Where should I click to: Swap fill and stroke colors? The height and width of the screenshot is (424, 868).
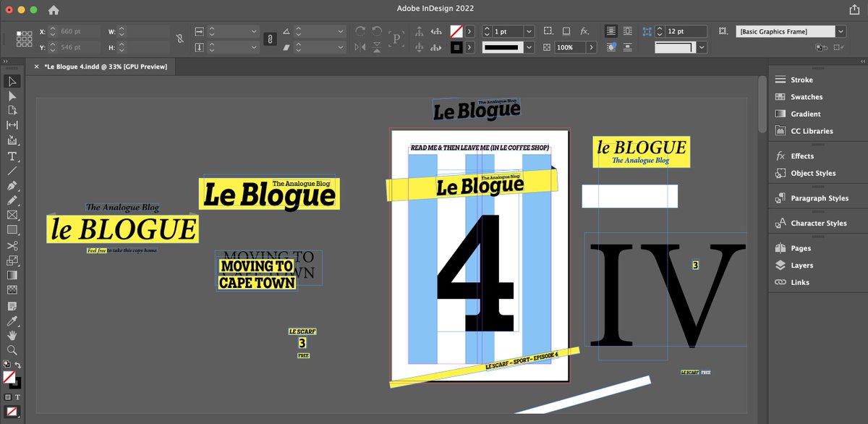(18, 365)
